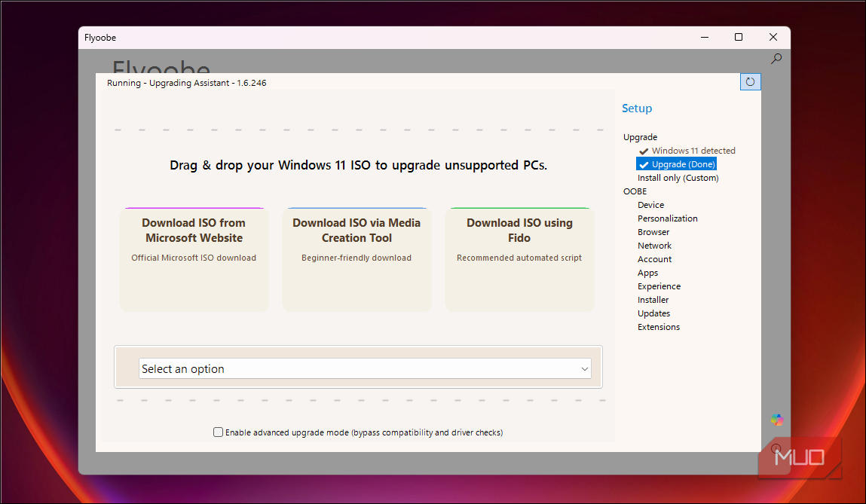866x504 pixels.
Task: Enable advanced upgrade mode checkbox
Action: point(218,432)
